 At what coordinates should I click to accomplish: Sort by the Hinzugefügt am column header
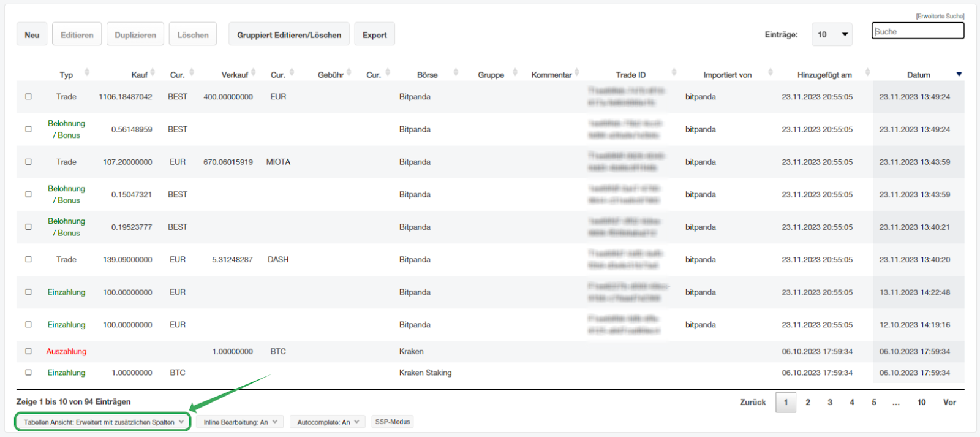(824, 75)
